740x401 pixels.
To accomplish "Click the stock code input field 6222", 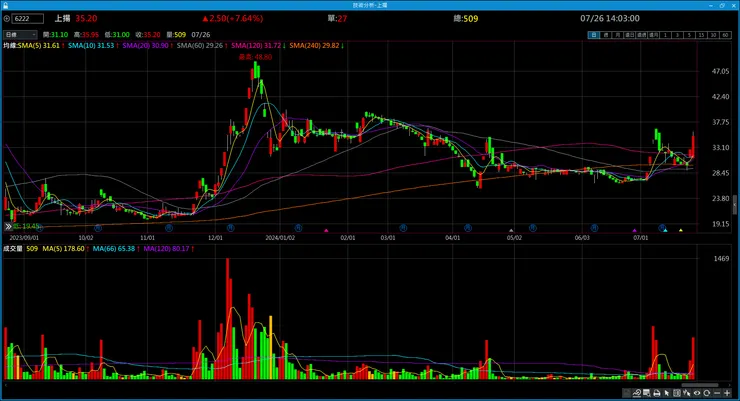I will coord(28,19).
